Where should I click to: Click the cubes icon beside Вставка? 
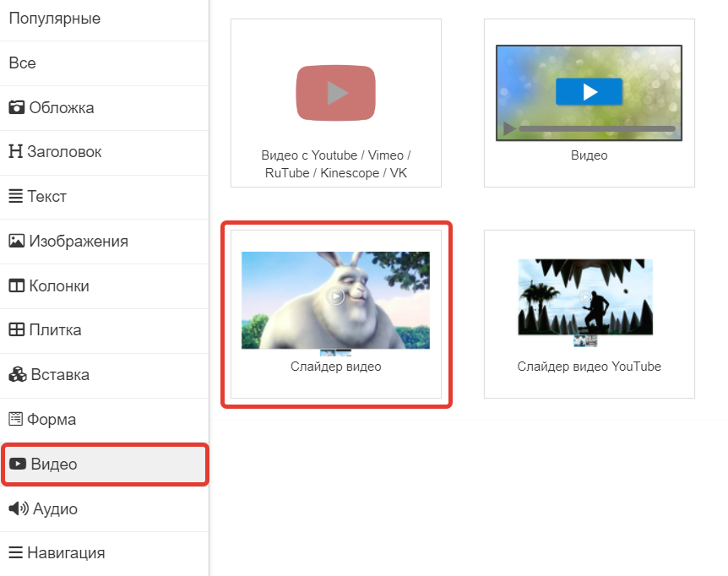tap(18, 374)
